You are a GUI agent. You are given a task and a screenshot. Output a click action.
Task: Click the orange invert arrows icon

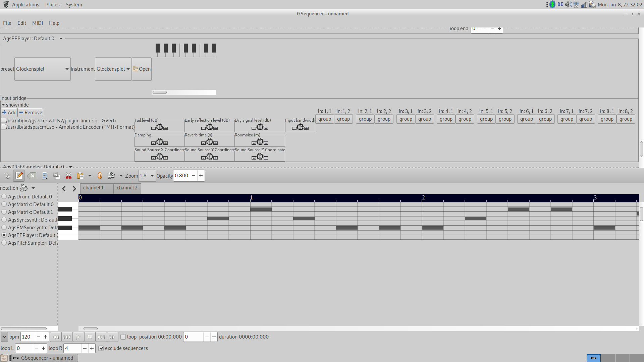[100, 175]
